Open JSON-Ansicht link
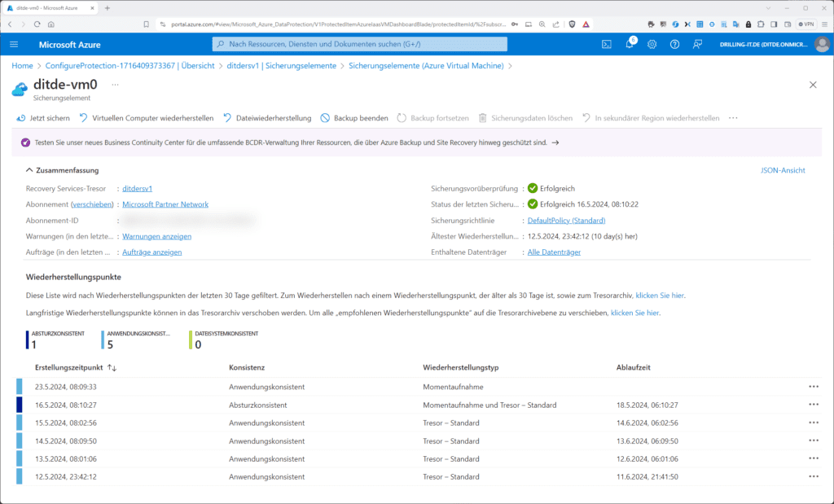 [x=783, y=170]
